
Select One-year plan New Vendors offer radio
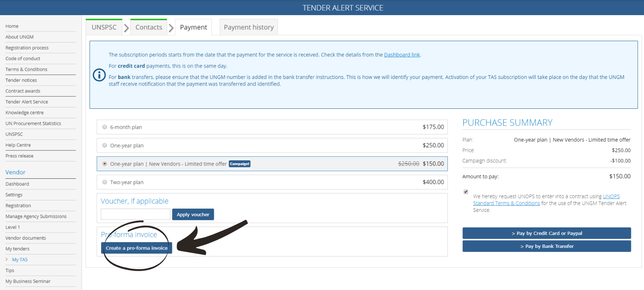[104, 164]
